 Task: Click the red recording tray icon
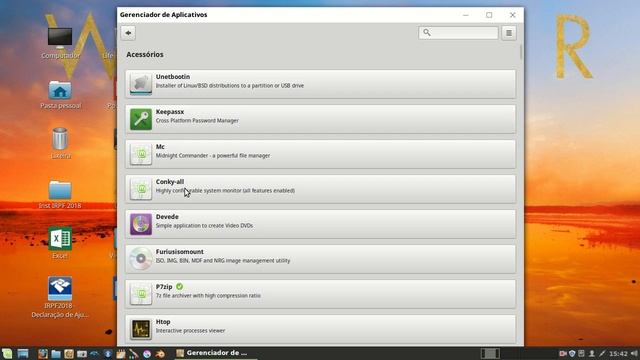tap(562, 353)
